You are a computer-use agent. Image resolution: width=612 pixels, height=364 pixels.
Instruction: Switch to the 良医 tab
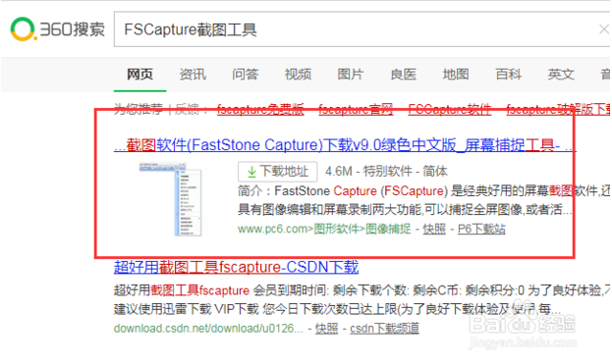point(403,74)
